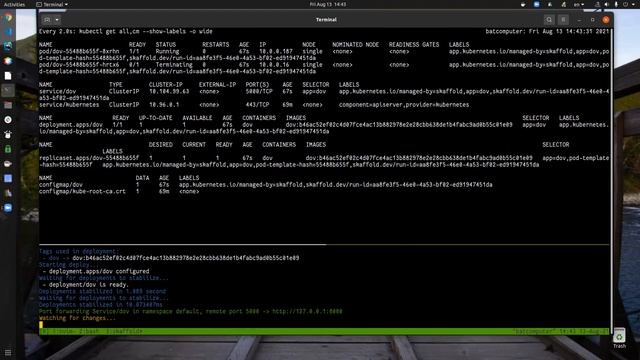Open the 'en' keyboard layout indicator

click(578, 4)
